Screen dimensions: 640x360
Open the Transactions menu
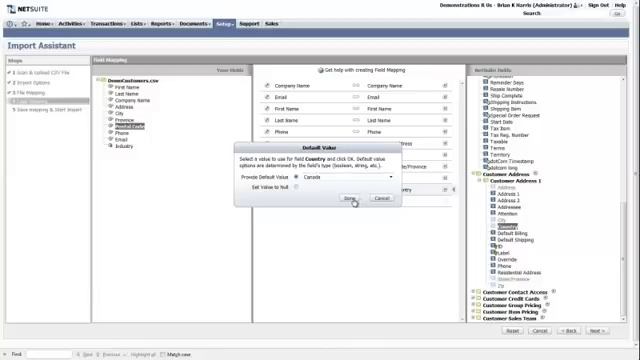108,24
